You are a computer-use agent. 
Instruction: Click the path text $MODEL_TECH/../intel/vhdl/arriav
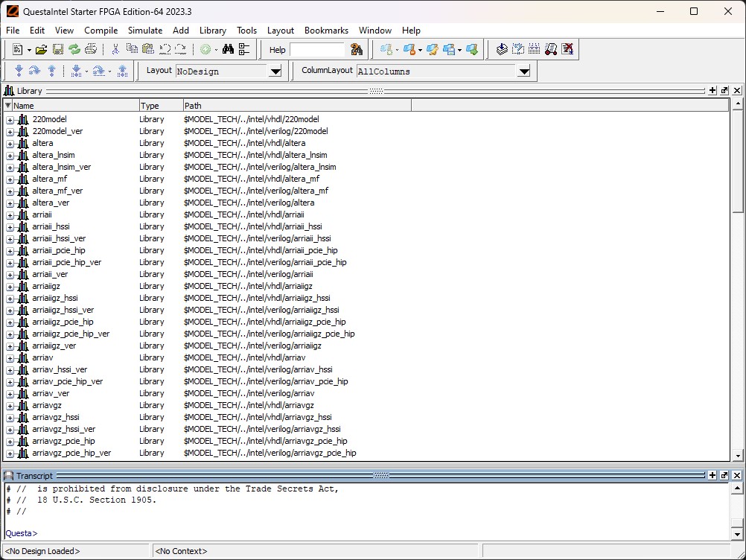(x=244, y=357)
